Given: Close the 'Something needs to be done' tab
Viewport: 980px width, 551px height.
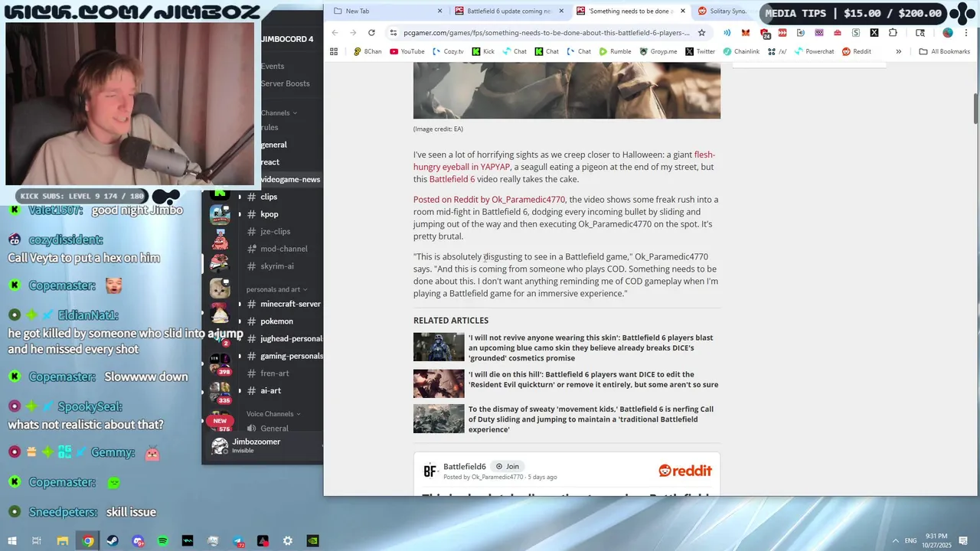Looking at the screenshot, I should tap(683, 11).
